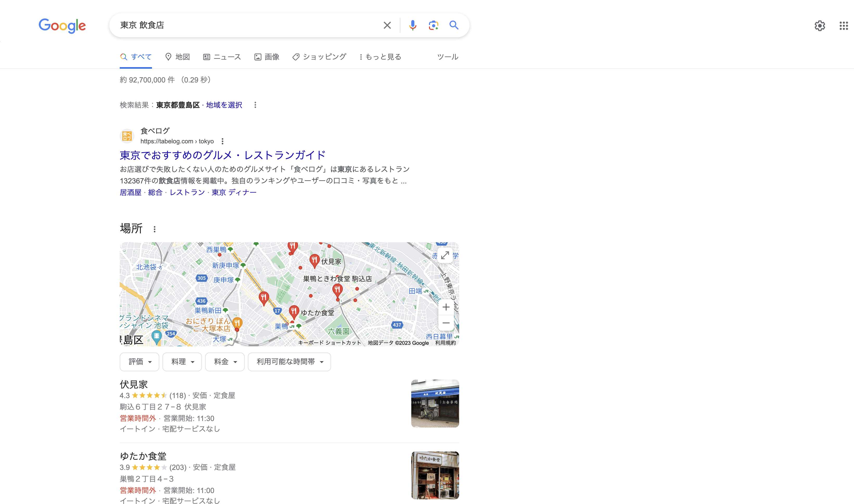Click the ゆたか食堂 restaurant pin on map
This screenshot has width=854, height=504.
[x=294, y=312]
